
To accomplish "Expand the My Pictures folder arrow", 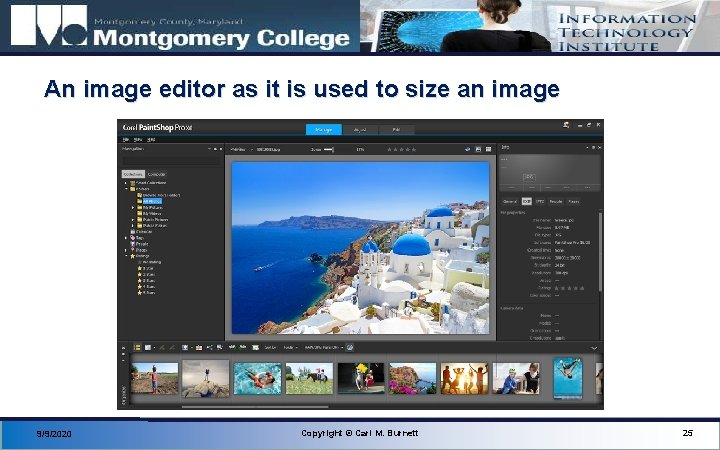I will pos(133,208).
